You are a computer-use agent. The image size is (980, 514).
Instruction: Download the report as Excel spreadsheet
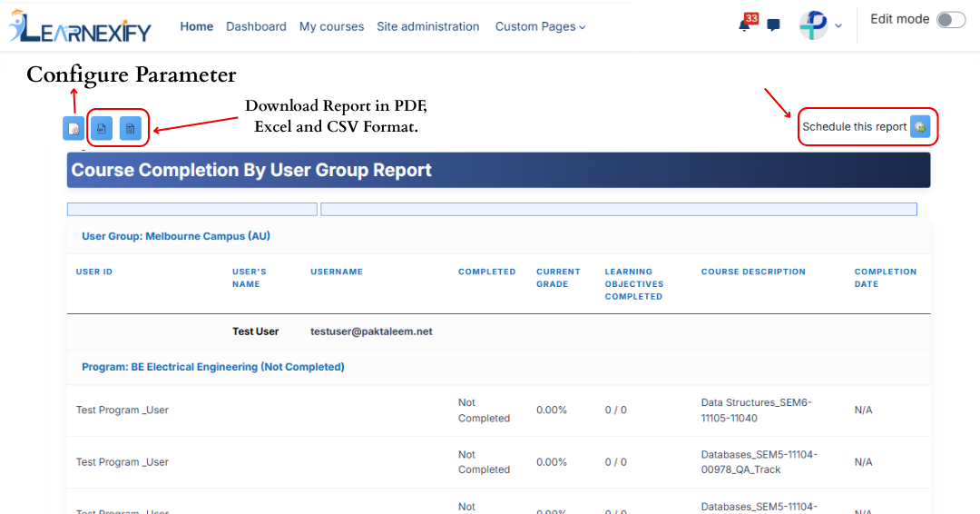(130, 128)
